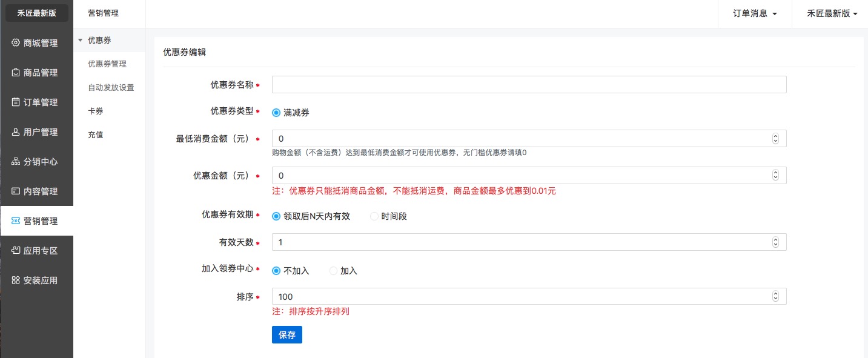Screen dimensions: 868x358
Task: Click the 商城管理 gear icon
Action: (16, 43)
